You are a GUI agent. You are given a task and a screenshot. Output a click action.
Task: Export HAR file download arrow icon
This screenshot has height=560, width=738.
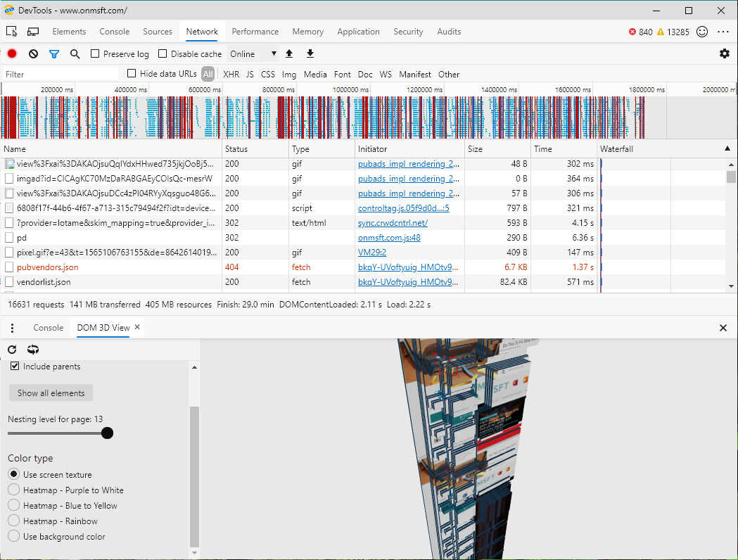coord(310,53)
